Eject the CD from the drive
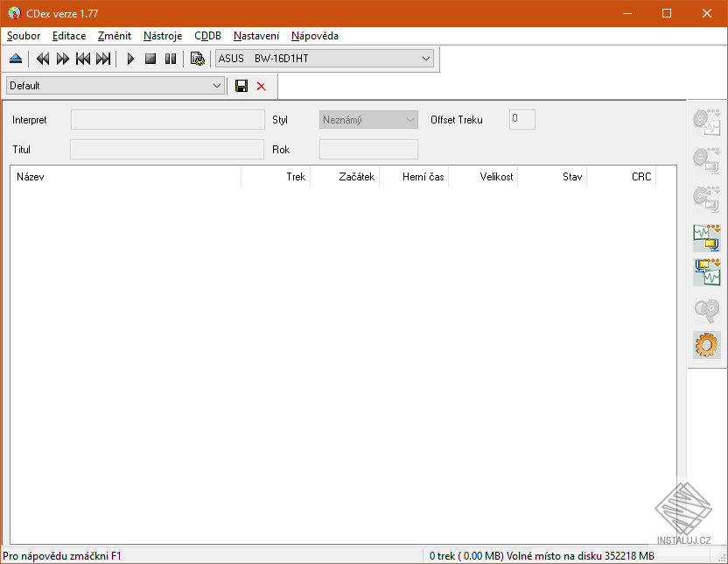728x564 pixels. tap(16, 58)
